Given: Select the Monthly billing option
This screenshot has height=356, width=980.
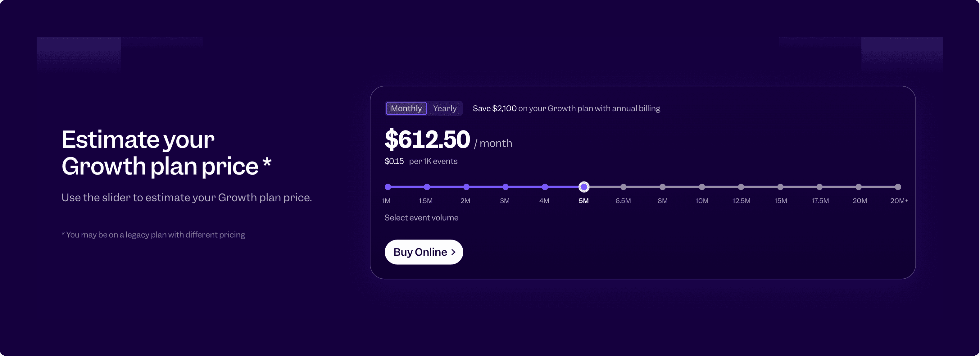Looking at the screenshot, I should [406, 108].
